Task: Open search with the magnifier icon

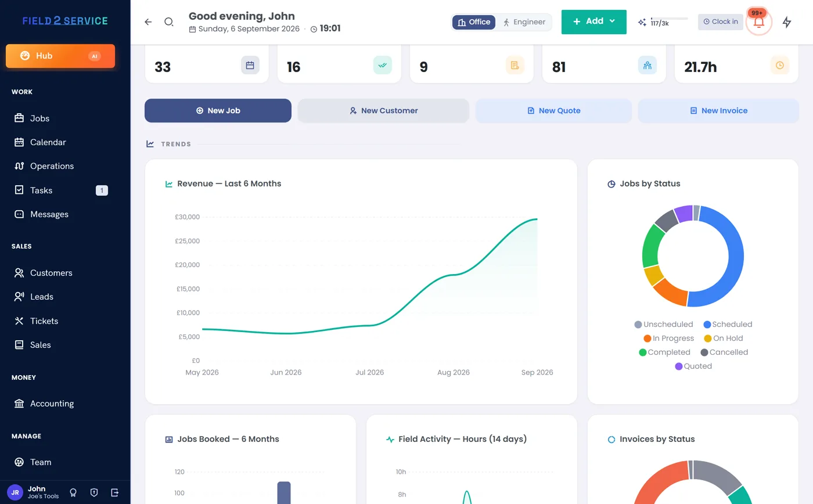Action: (x=169, y=22)
